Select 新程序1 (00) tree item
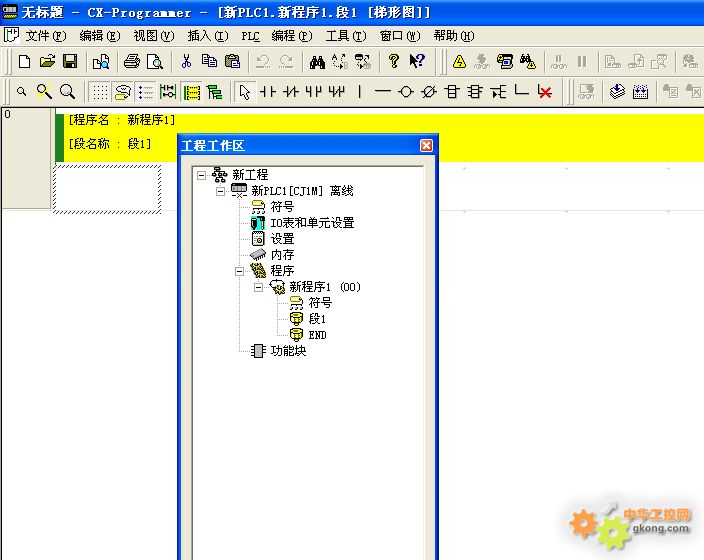The height and width of the screenshot is (560, 704). pos(325,287)
